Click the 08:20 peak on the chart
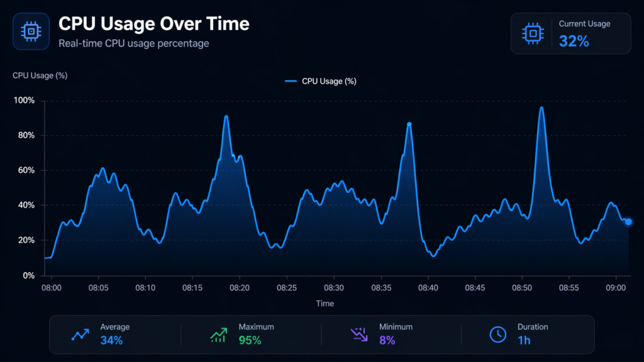644x362 pixels. (x=226, y=116)
